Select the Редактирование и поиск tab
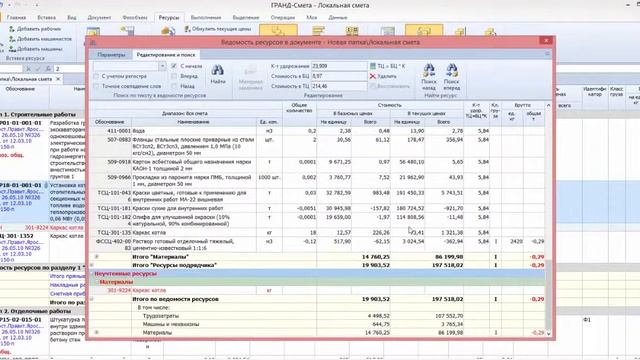Screen dimensions: 640x360 pos(166,55)
